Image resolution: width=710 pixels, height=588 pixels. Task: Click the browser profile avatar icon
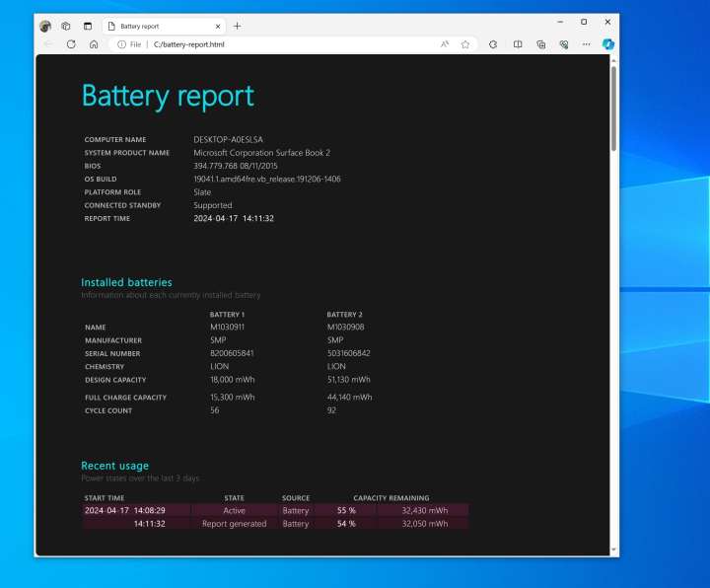(x=45, y=26)
